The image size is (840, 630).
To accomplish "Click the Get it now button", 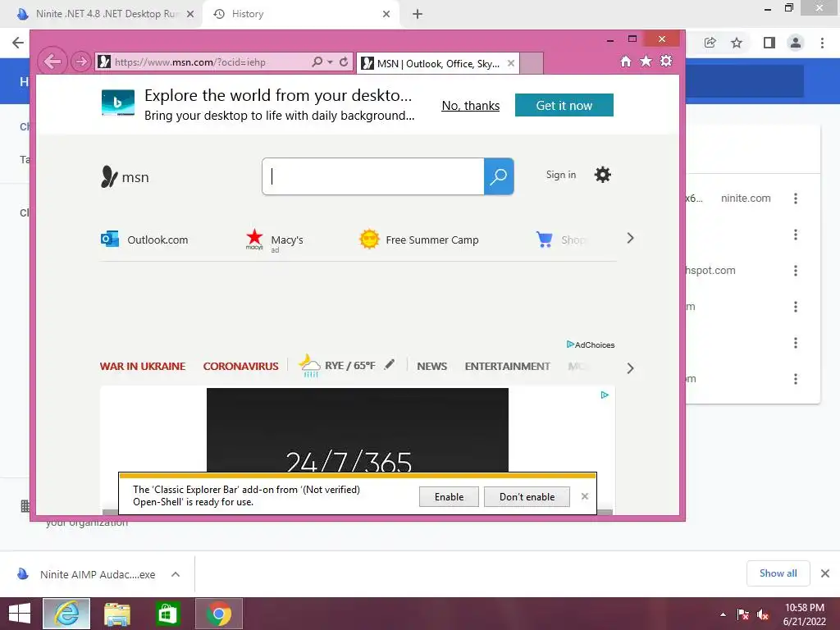I will (x=564, y=105).
